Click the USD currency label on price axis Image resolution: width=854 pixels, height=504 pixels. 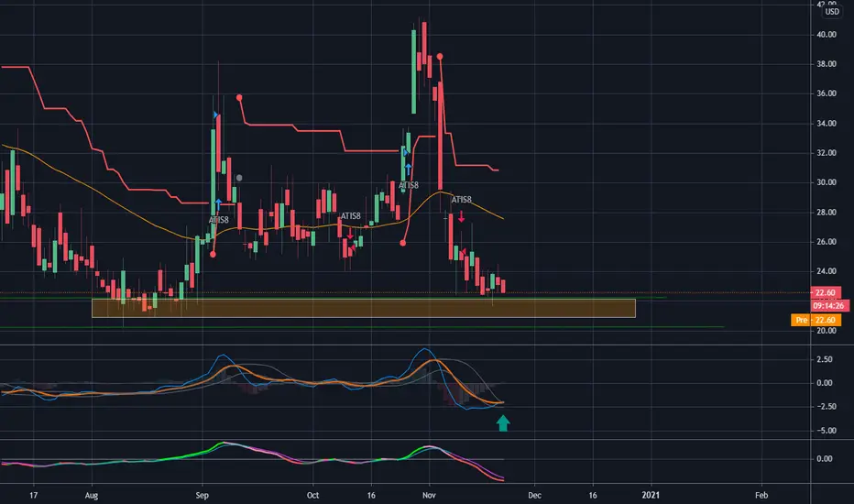(832, 11)
